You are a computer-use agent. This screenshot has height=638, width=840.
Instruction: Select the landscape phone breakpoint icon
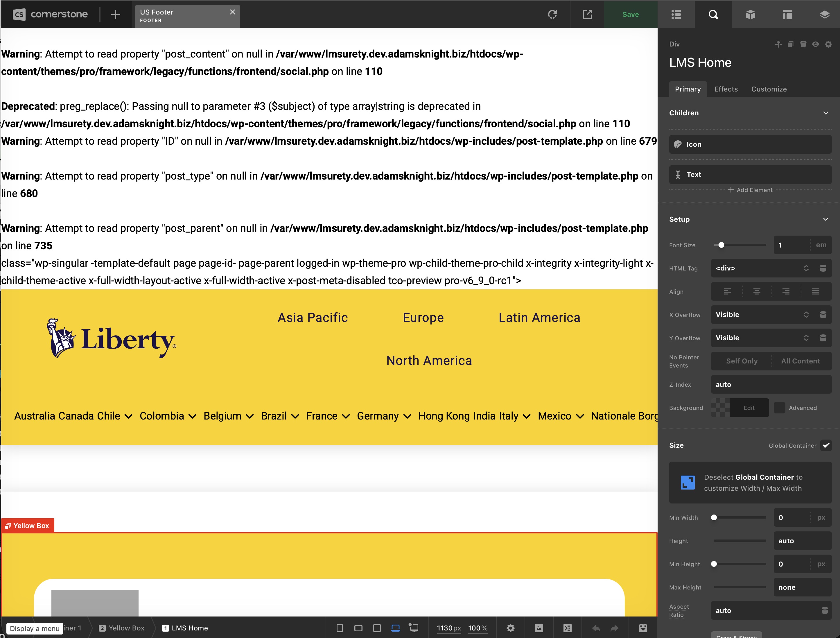pos(358,628)
